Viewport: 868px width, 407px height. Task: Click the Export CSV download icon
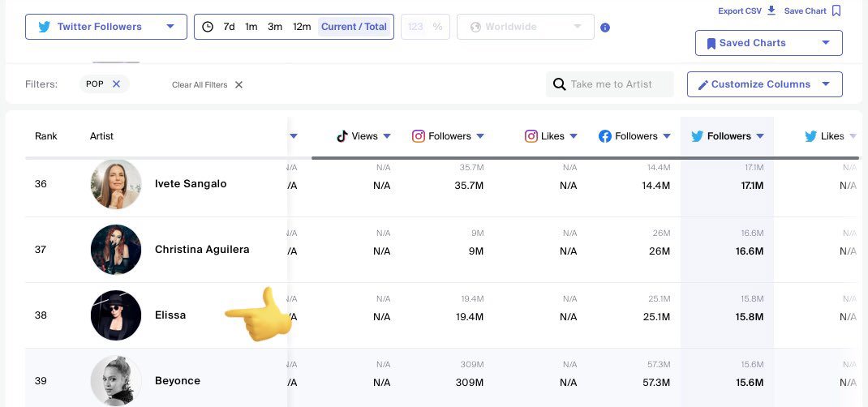[x=771, y=11]
